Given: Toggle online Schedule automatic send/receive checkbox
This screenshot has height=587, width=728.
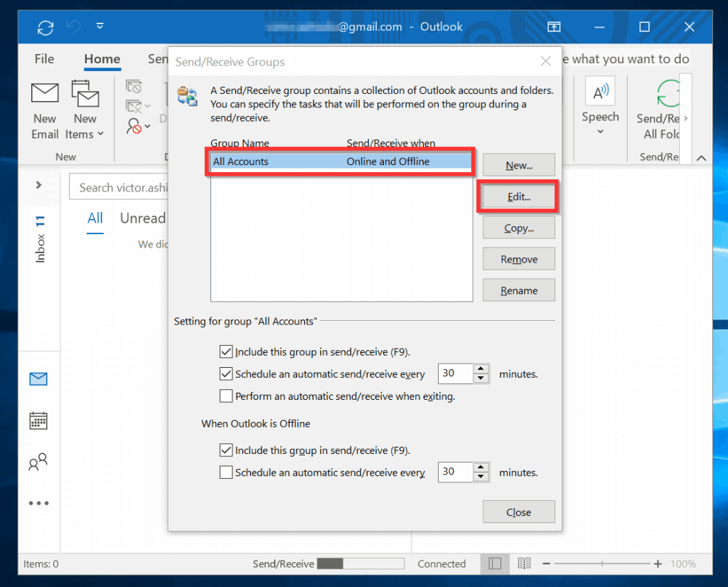Looking at the screenshot, I should (226, 374).
